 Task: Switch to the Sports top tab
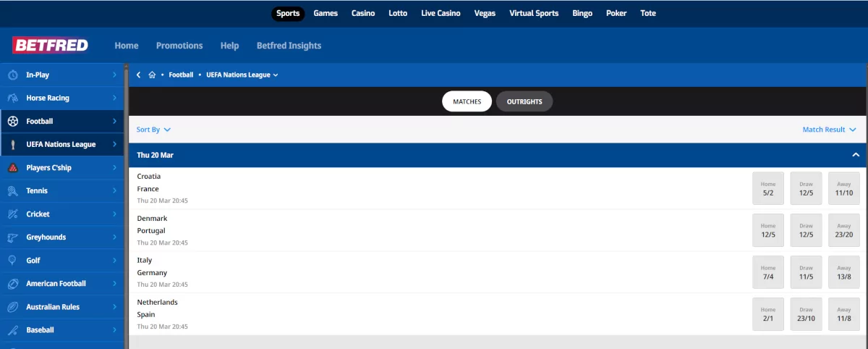click(x=288, y=13)
